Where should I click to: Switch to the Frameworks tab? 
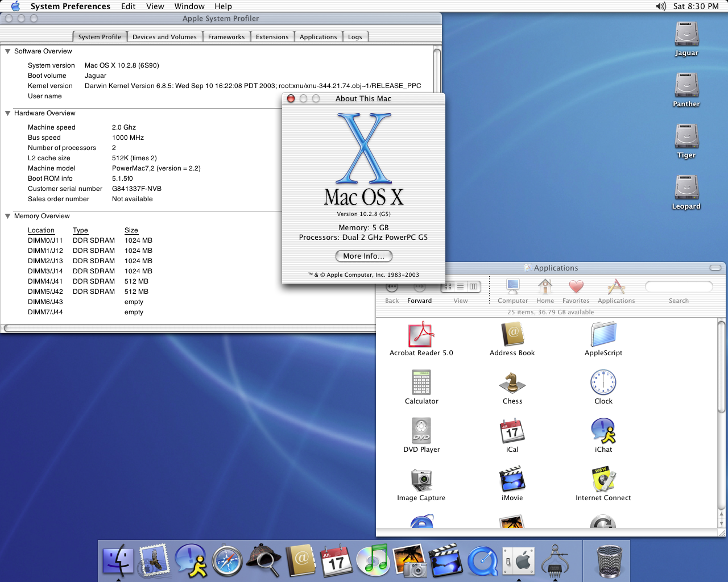click(226, 37)
